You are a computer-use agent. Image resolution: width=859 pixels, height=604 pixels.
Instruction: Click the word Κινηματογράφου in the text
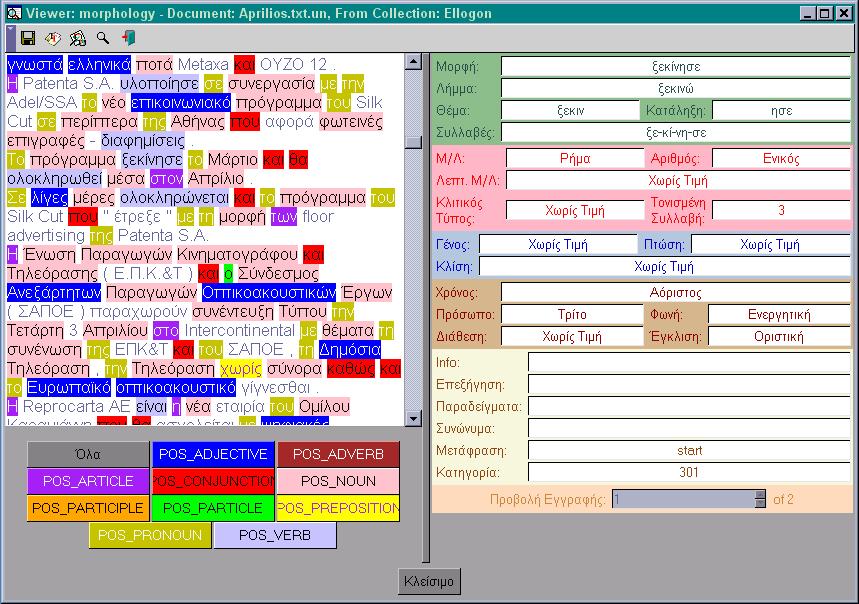[x=238, y=255]
